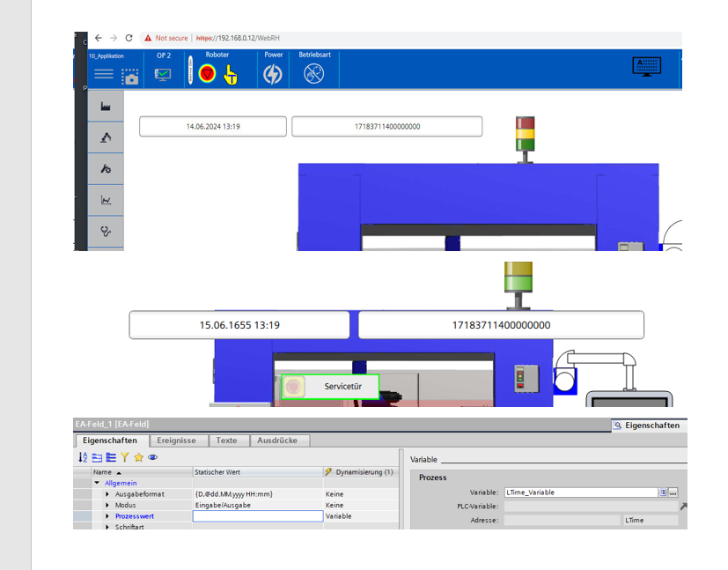Open the on-screen keyboard monitor icon
The width and height of the screenshot is (728, 570).
(647, 66)
